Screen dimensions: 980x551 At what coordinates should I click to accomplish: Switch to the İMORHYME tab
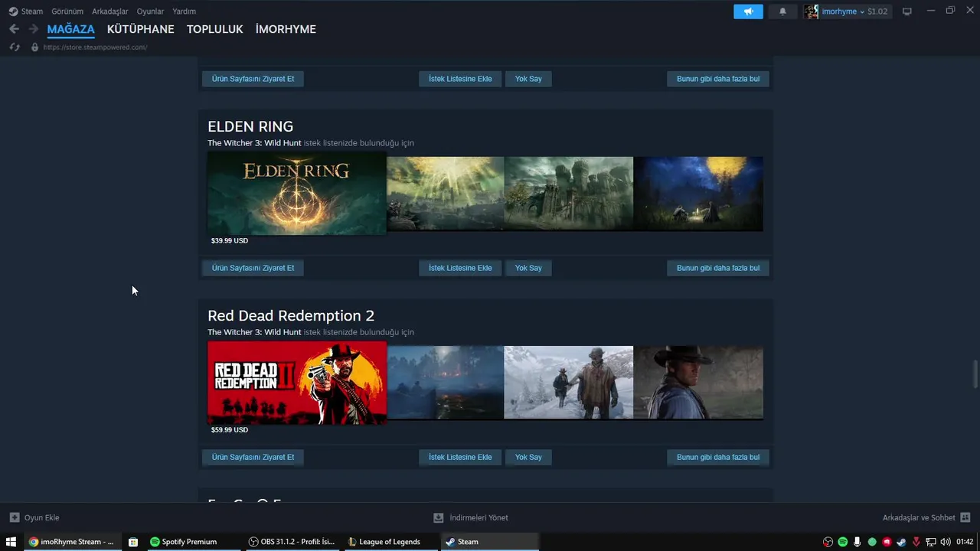286,29
